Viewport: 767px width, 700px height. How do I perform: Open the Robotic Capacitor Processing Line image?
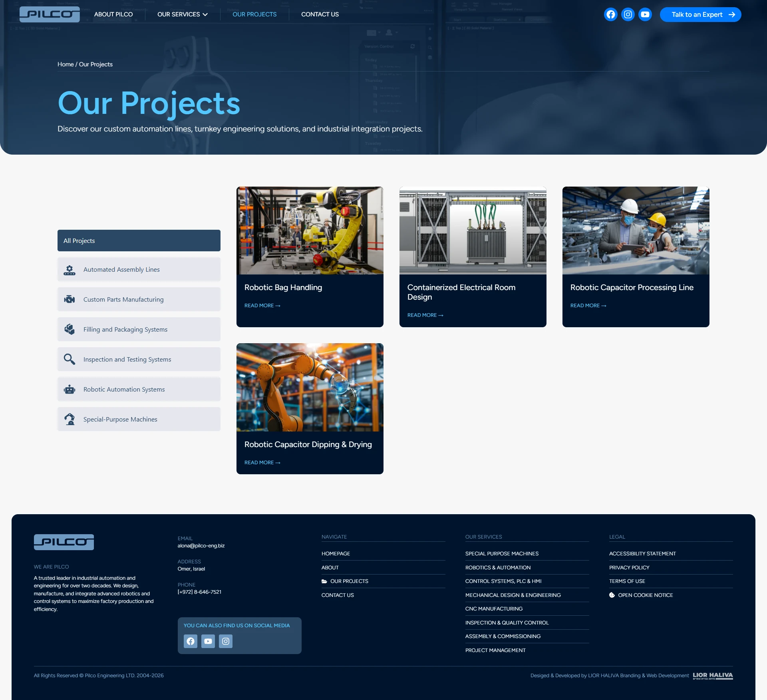(636, 231)
